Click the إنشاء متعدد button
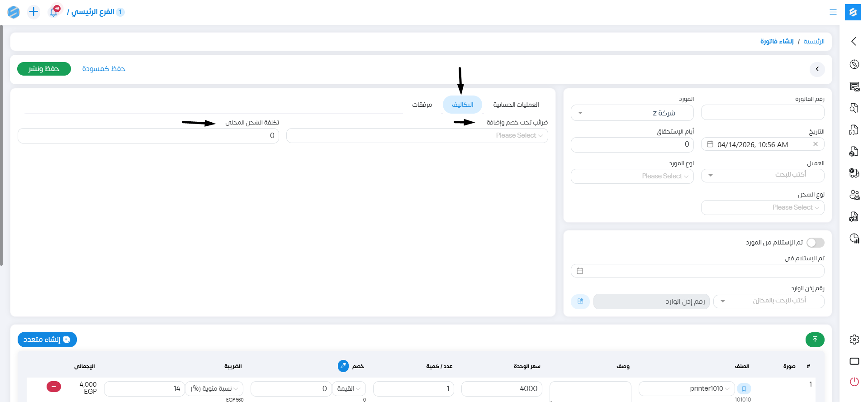868x402 pixels. (47, 340)
